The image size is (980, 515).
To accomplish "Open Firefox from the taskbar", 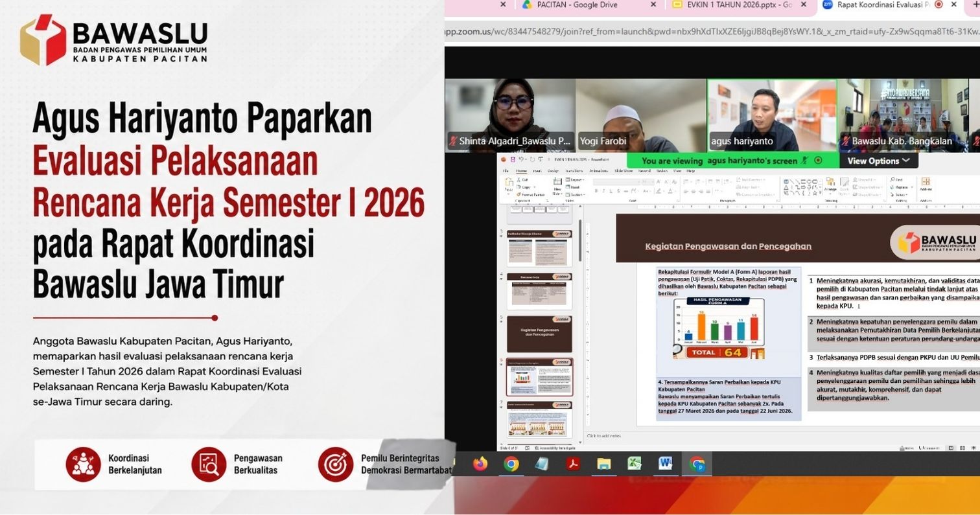I will (x=480, y=464).
